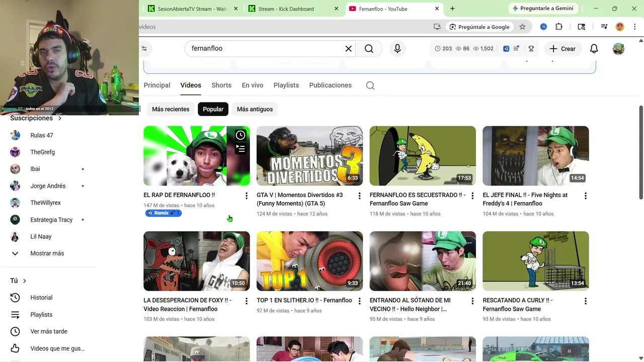
Task: Switch to the En vivo tab
Action: tap(252, 85)
